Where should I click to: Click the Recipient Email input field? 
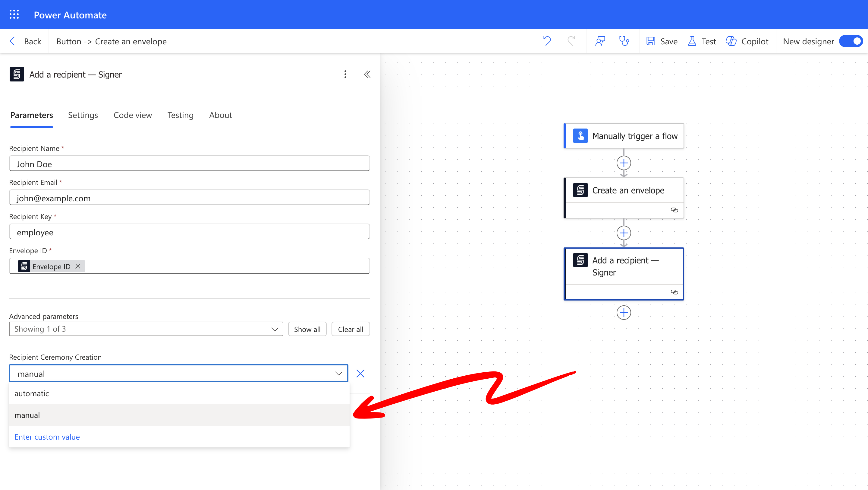(x=189, y=198)
